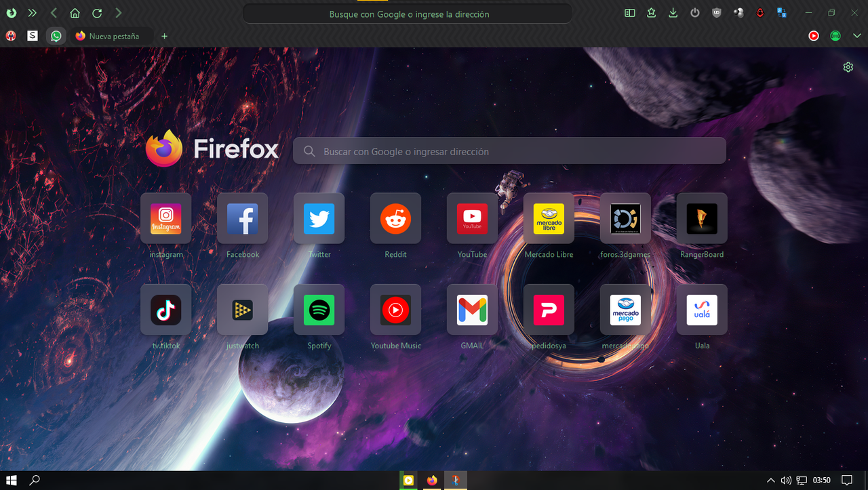Image resolution: width=868 pixels, height=490 pixels.
Task: Click the power button extension icon
Action: click(x=694, y=13)
